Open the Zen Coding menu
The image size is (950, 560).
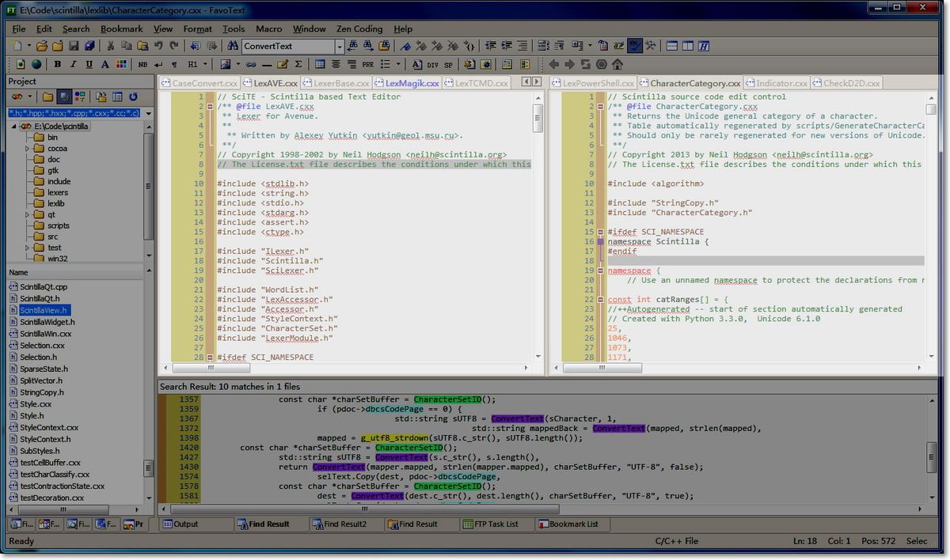(359, 28)
